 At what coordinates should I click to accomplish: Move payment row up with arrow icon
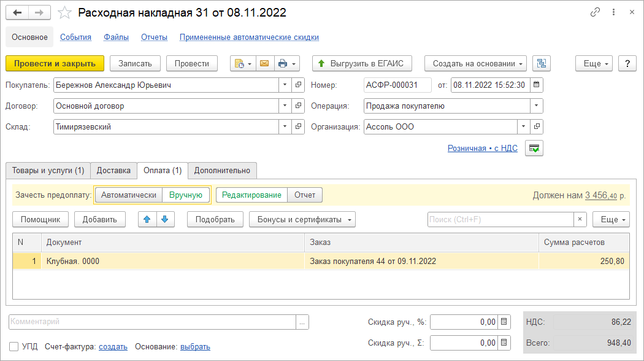pyautogui.click(x=147, y=219)
